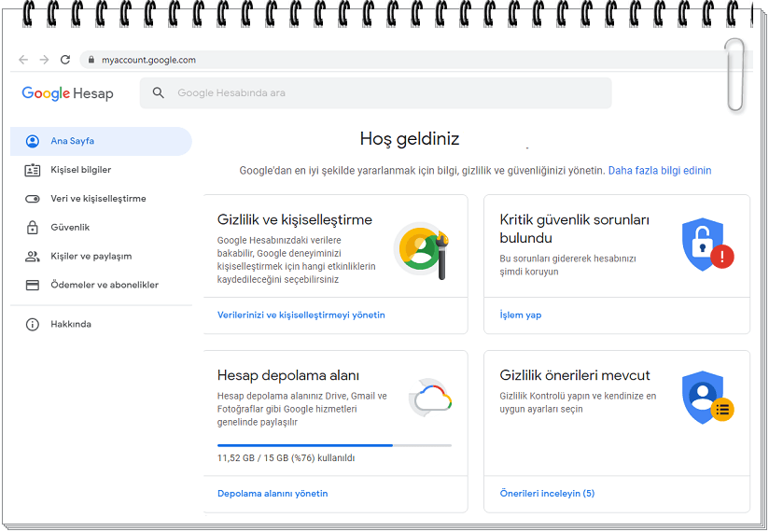
Task: Click the storage cloud illustration
Action: pos(430,398)
